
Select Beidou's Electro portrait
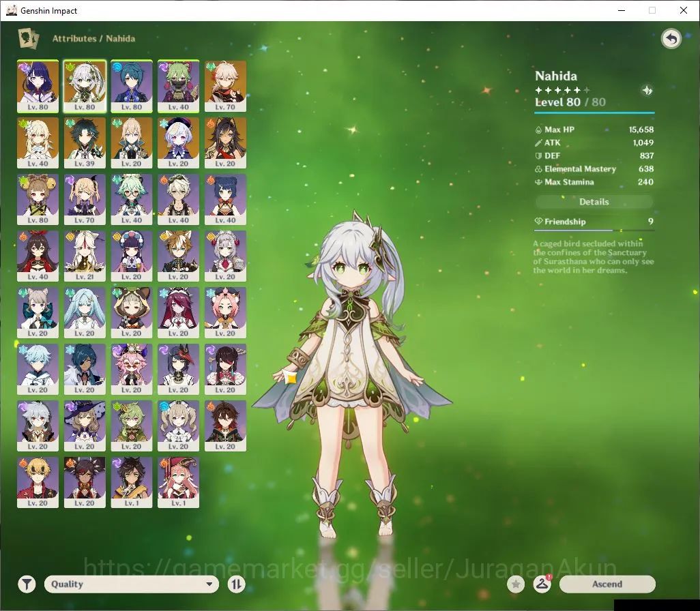[225, 370]
